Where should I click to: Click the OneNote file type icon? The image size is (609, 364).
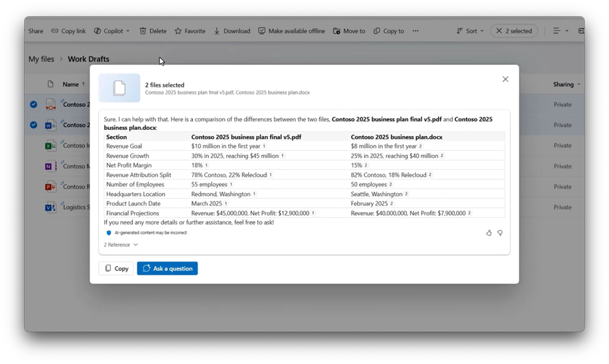tap(51, 166)
